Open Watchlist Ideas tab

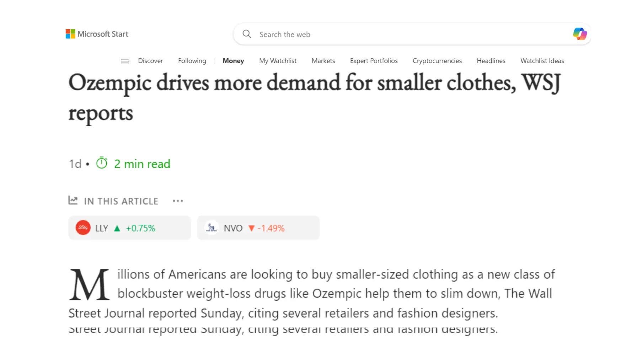tap(542, 61)
